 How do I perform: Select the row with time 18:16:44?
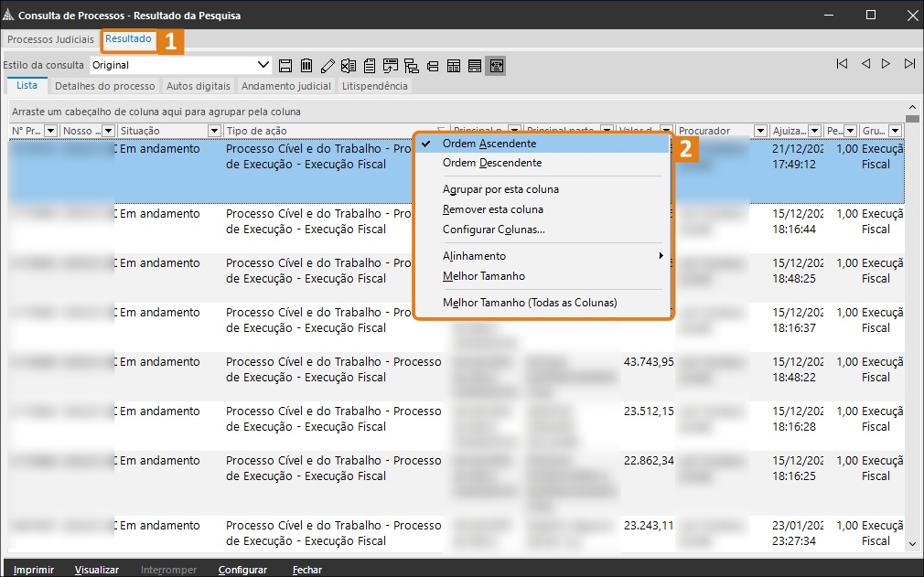pos(457,229)
